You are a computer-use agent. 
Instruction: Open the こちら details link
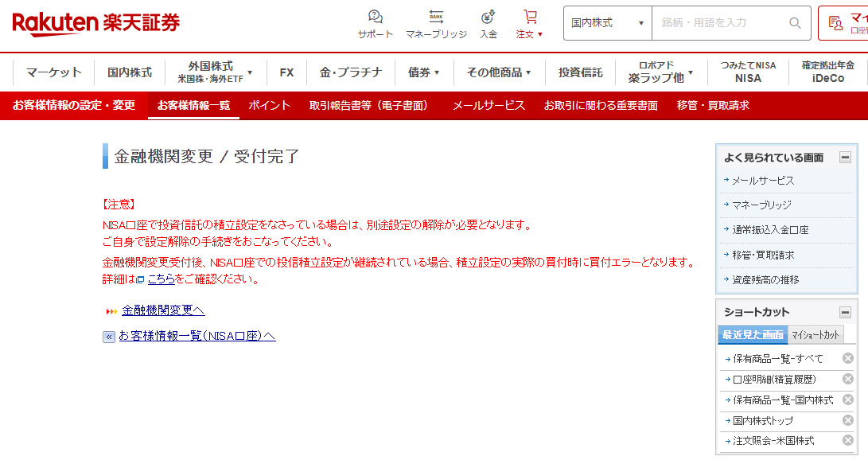pyautogui.click(x=161, y=279)
